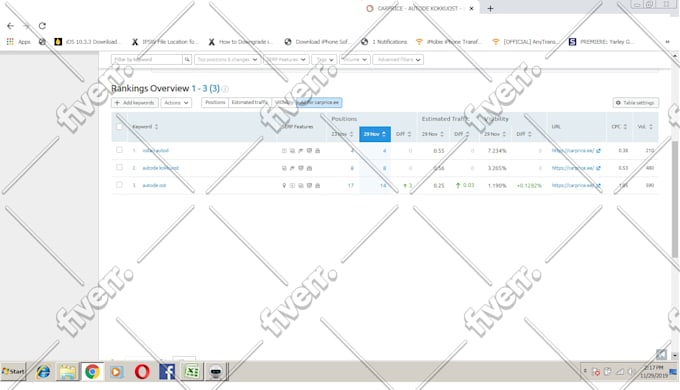Sort by the Keyword column

(145, 127)
